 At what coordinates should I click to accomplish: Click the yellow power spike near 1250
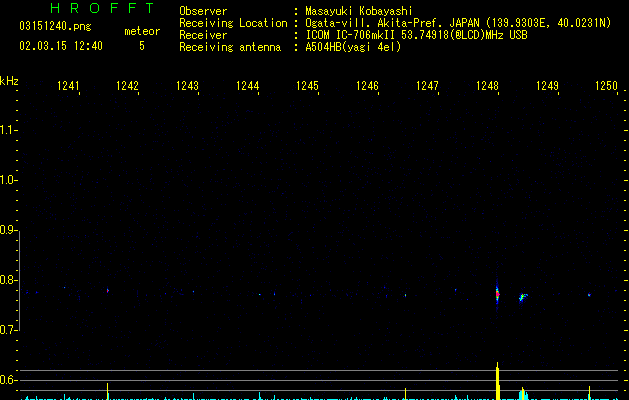pos(589,393)
